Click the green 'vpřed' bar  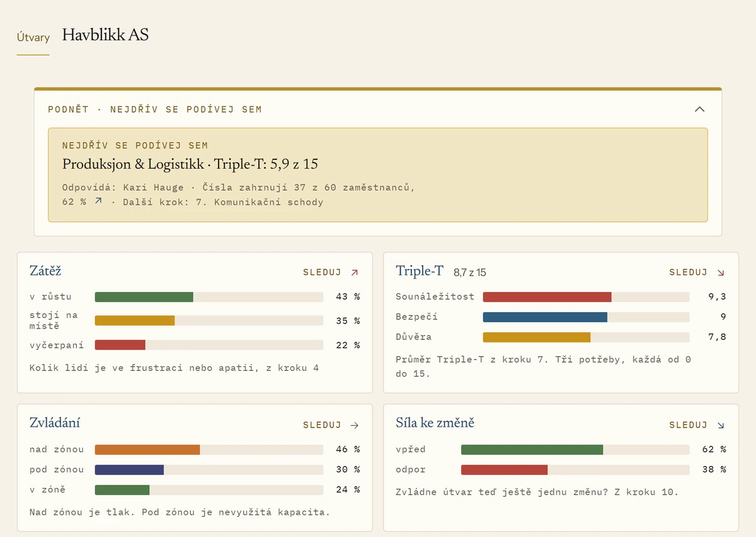(x=532, y=449)
